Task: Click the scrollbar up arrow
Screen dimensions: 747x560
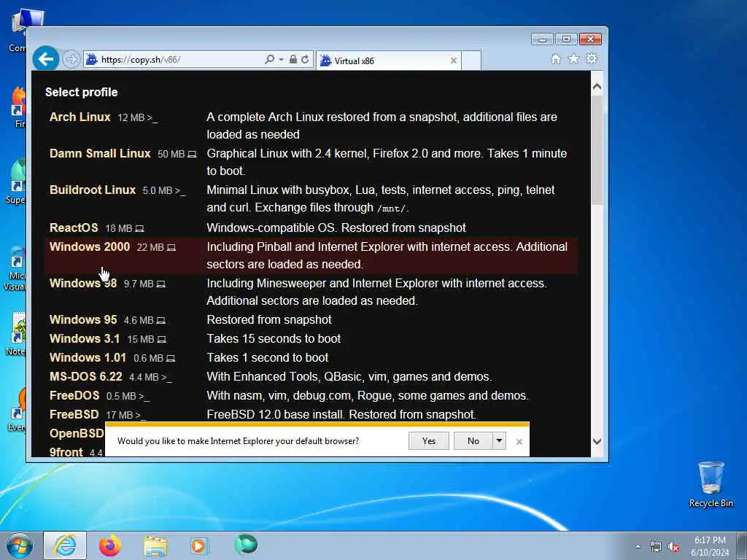Action: pyautogui.click(x=597, y=87)
